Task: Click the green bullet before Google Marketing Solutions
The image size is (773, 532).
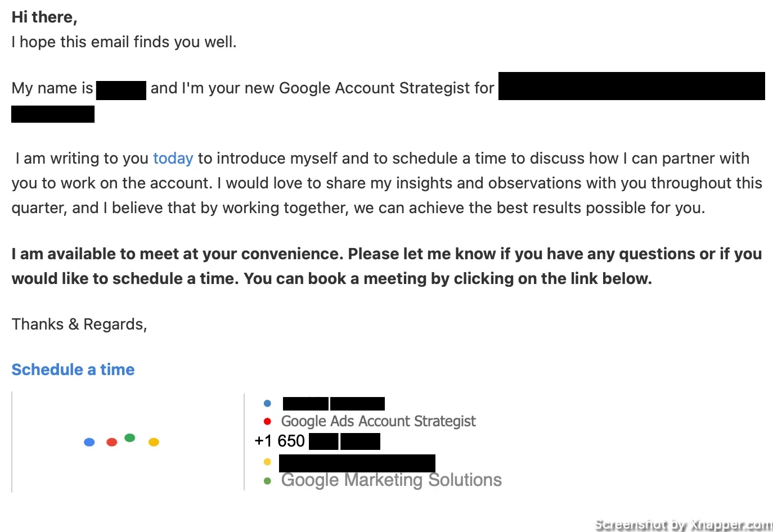Action: pos(267,481)
